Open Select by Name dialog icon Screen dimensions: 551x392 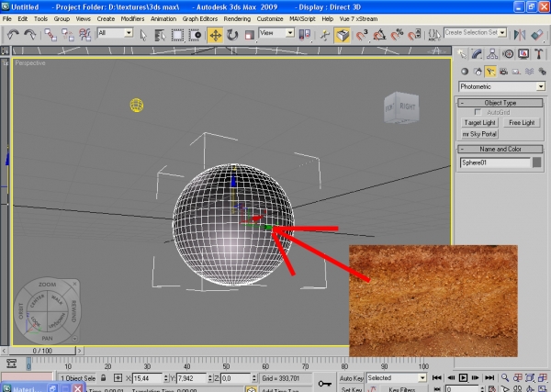click(x=160, y=35)
